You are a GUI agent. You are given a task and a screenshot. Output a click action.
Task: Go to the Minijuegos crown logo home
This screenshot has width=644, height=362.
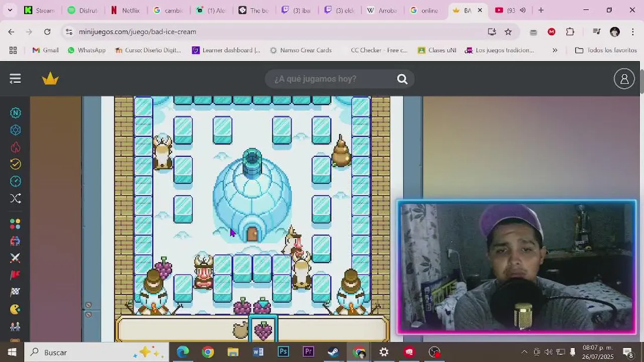click(50, 79)
